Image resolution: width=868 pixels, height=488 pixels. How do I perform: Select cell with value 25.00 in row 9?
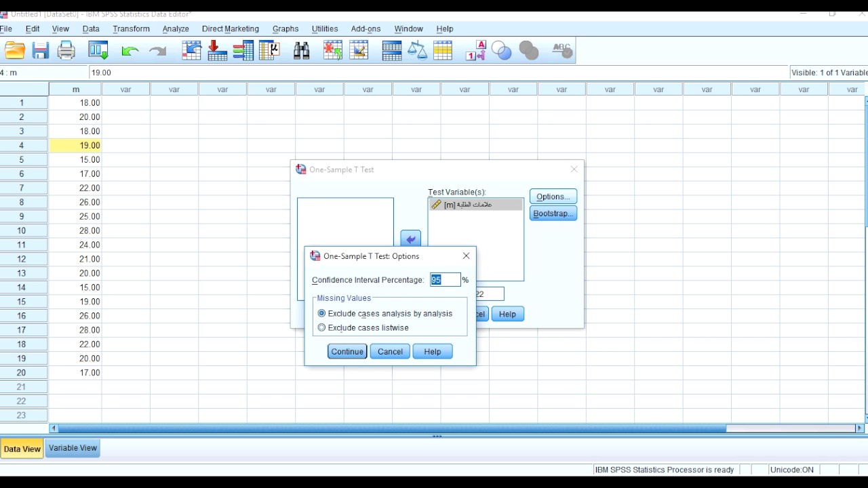[75, 216]
